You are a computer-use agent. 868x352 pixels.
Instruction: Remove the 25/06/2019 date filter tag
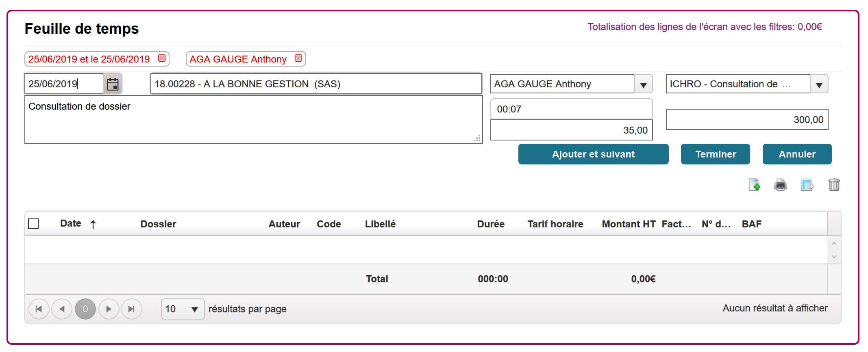click(162, 58)
